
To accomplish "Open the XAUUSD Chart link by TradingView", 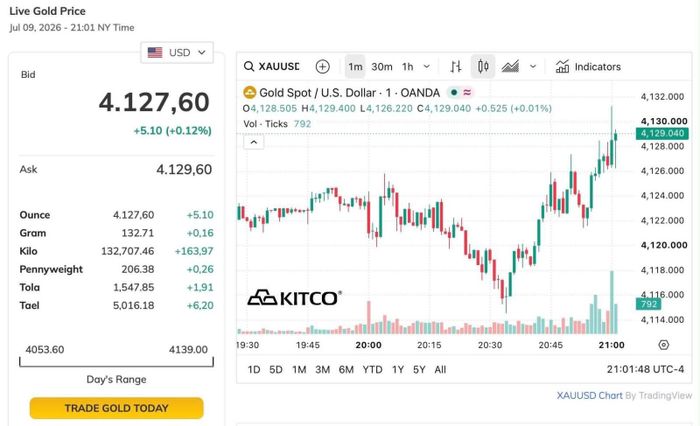I will (x=589, y=396).
